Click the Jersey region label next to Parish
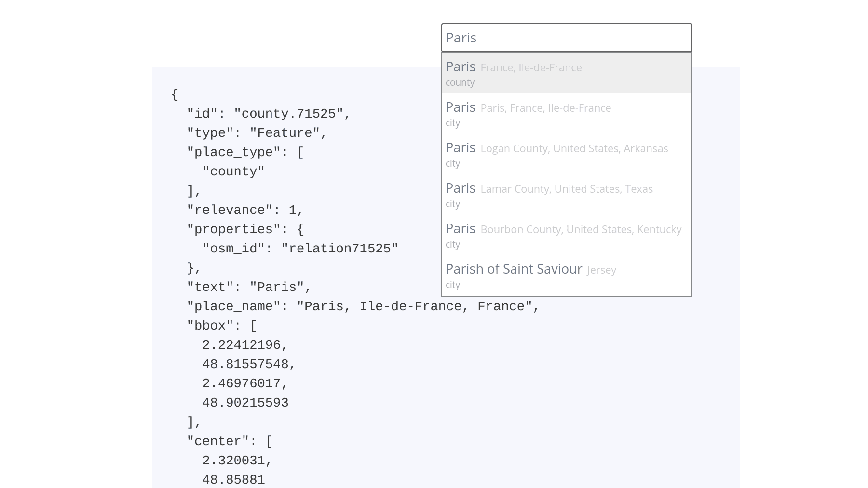The width and height of the screenshot is (868, 488). coord(601,270)
